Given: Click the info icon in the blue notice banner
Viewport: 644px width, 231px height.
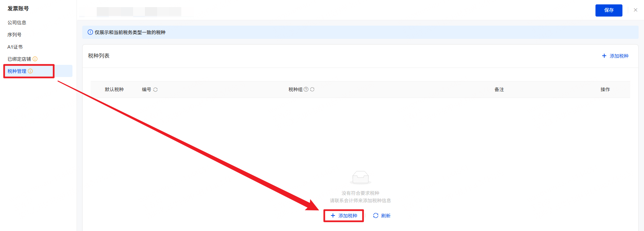Looking at the screenshot, I should pyautogui.click(x=90, y=32).
